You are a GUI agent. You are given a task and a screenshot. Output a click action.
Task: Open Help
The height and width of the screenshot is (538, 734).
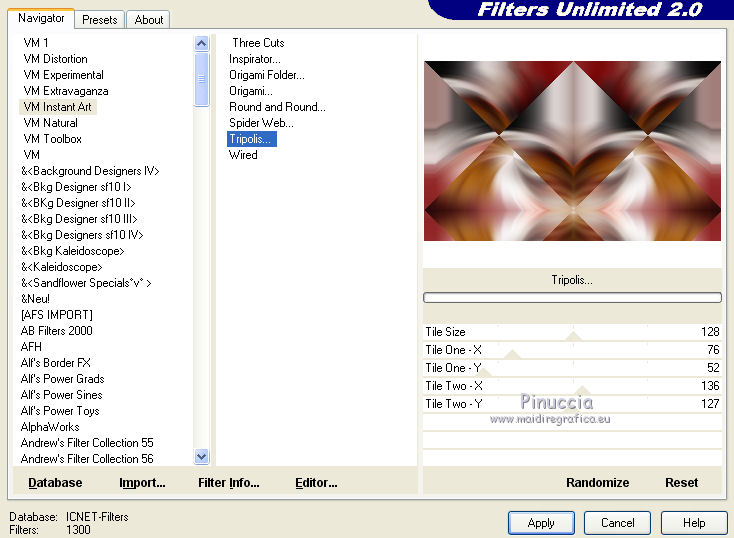point(694,523)
